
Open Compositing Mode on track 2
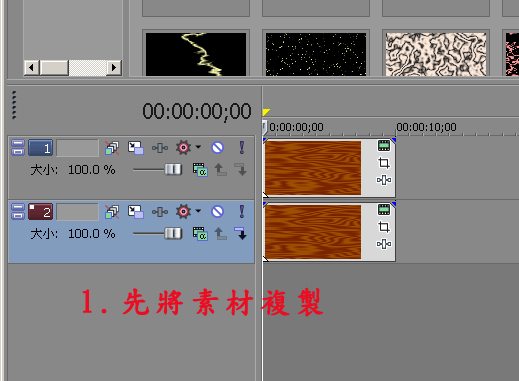[x=200, y=234]
